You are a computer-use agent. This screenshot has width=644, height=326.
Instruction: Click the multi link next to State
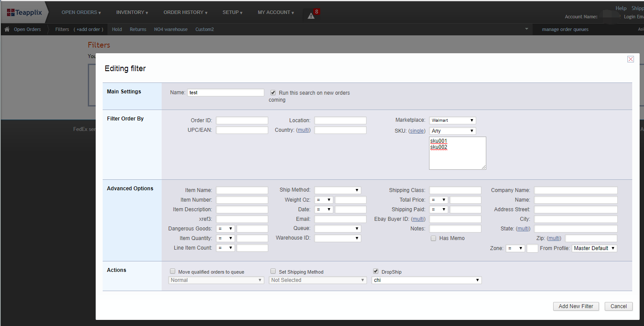pos(523,229)
